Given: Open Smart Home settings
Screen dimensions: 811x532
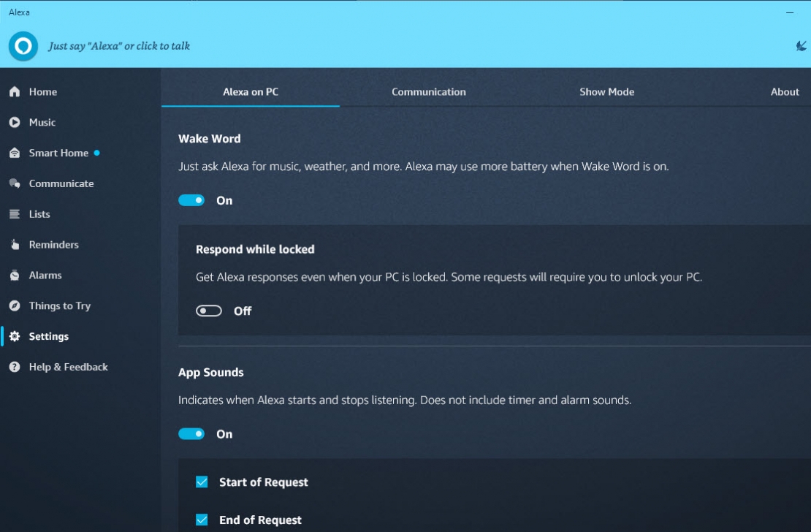Looking at the screenshot, I should point(12,153).
